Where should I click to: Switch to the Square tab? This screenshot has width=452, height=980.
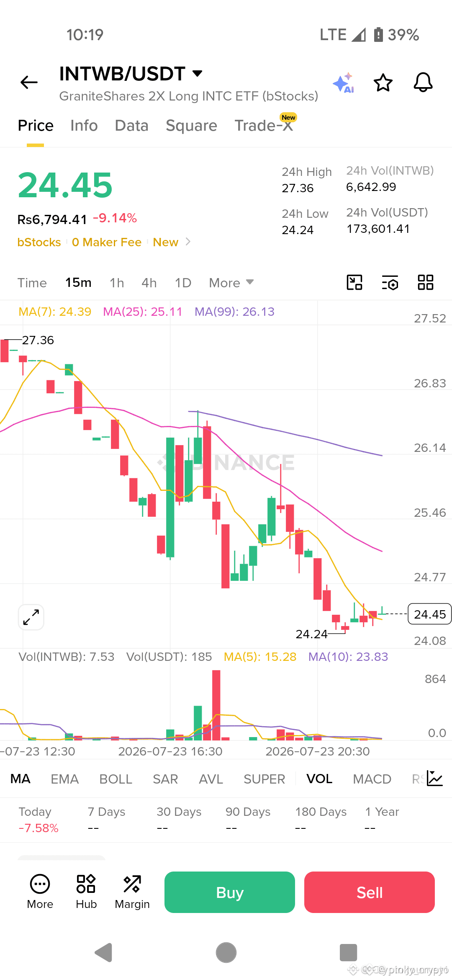(191, 126)
